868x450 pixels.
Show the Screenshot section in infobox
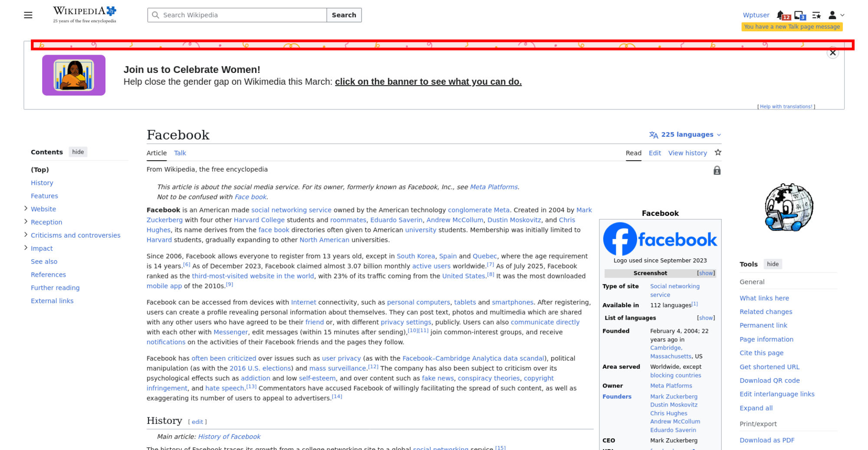[x=706, y=273]
